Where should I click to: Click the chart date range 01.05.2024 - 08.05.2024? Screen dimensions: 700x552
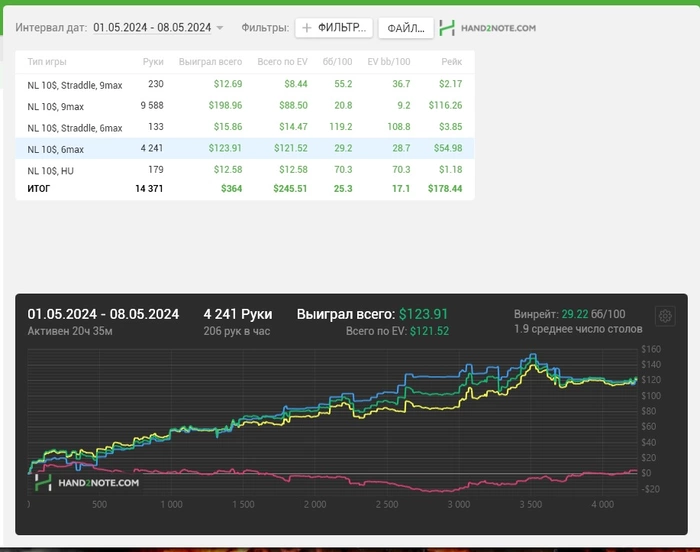(103, 314)
